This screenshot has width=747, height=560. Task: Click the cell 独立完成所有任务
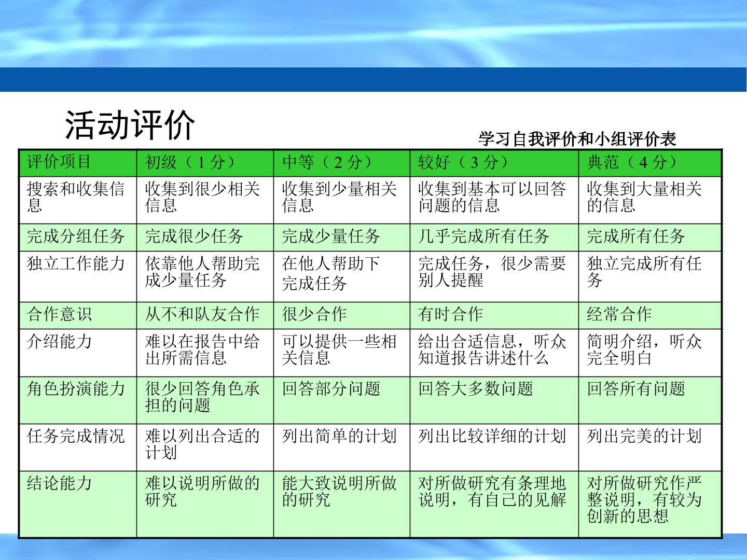click(650, 276)
